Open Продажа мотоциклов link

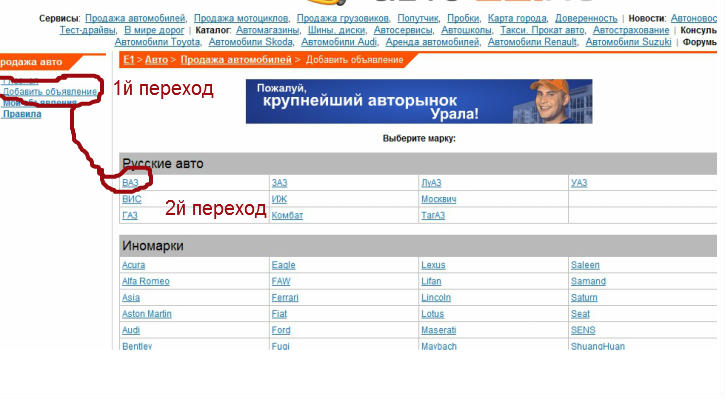241,18
